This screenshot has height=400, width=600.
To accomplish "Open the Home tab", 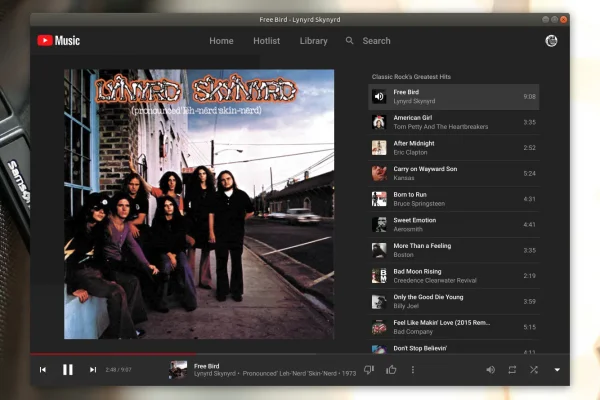I will coord(221,41).
